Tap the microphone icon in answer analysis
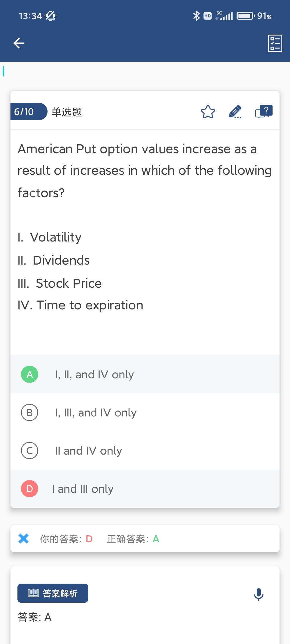The width and height of the screenshot is (290, 644). 259,594
